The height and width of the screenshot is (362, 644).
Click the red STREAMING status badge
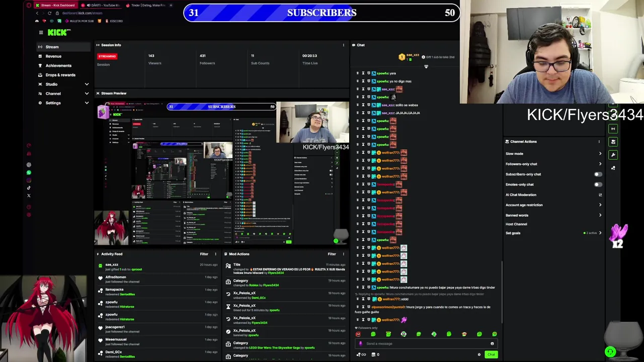click(x=107, y=56)
